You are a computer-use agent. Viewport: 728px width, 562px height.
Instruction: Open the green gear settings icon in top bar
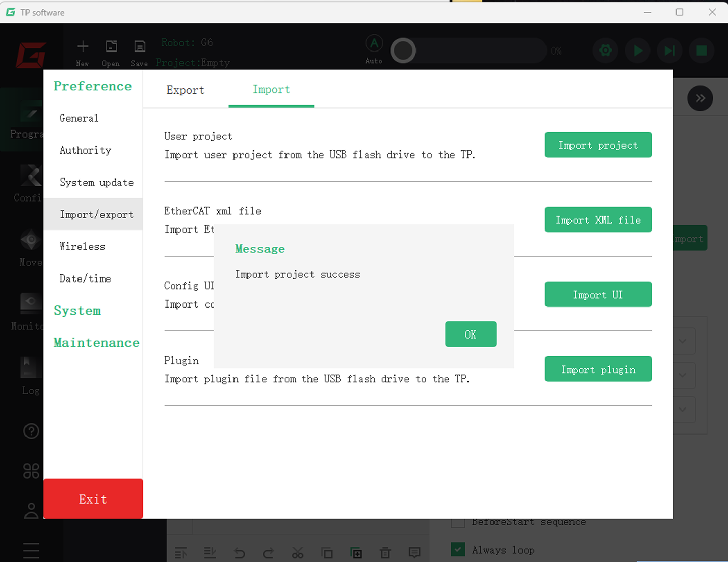(x=606, y=50)
